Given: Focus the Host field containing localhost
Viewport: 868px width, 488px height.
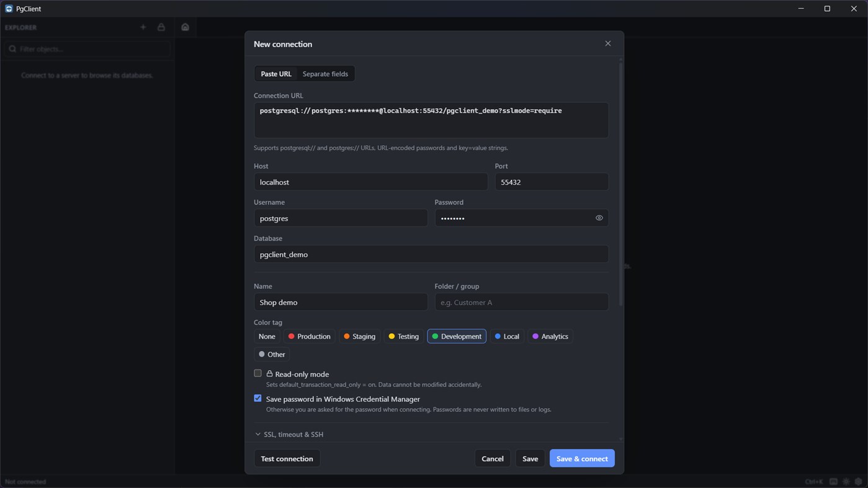Looking at the screenshot, I should click(x=371, y=182).
